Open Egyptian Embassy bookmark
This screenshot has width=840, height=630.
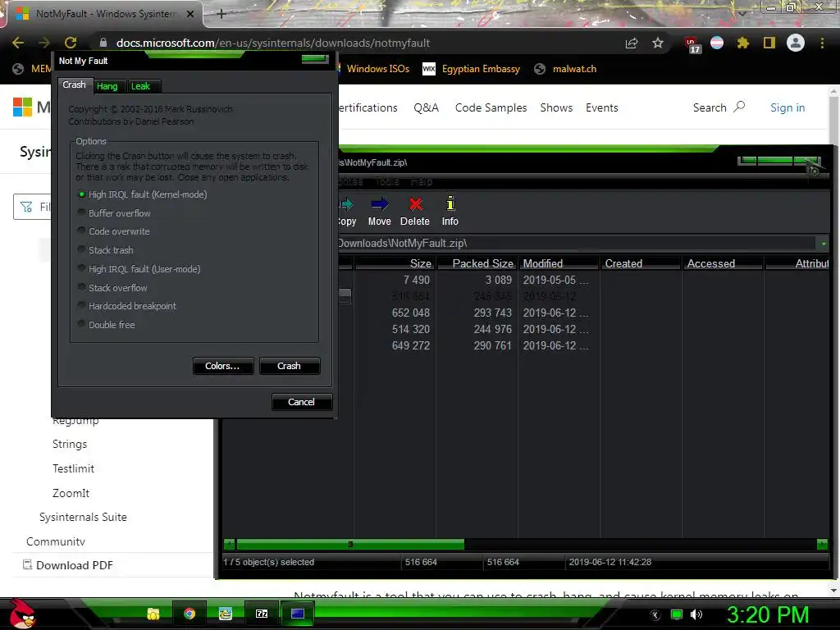click(472, 69)
